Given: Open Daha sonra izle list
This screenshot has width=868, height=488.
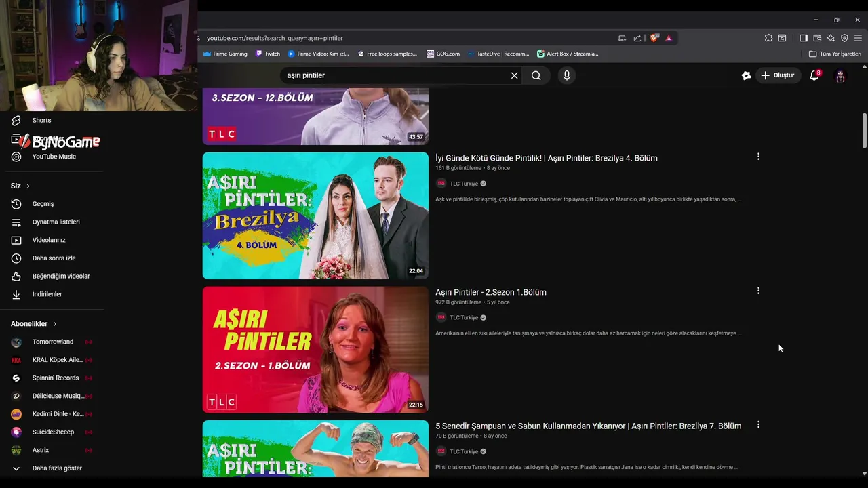Looking at the screenshot, I should pyautogui.click(x=54, y=258).
